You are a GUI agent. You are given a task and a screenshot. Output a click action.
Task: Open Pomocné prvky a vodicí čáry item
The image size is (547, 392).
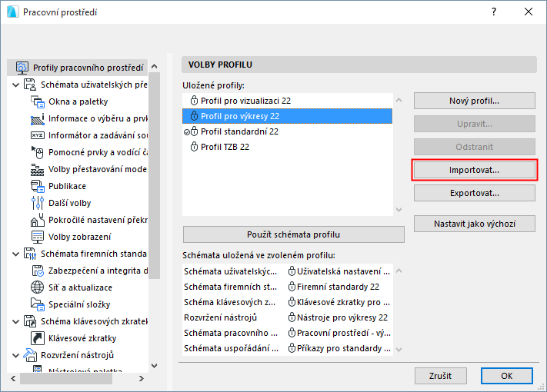[97, 152]
